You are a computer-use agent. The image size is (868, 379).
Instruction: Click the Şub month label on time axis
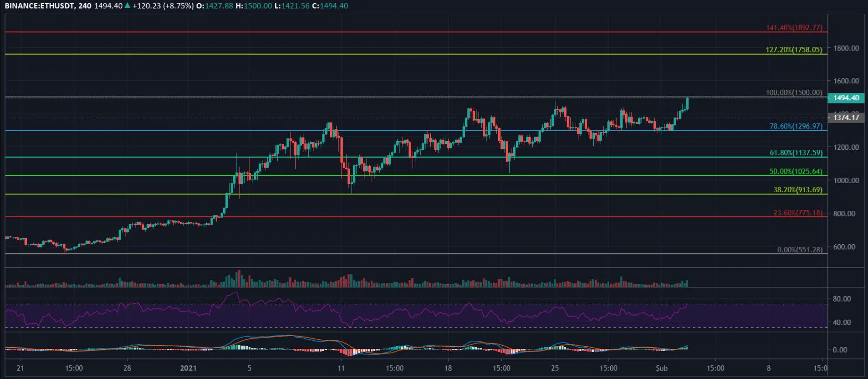(661, 368)
